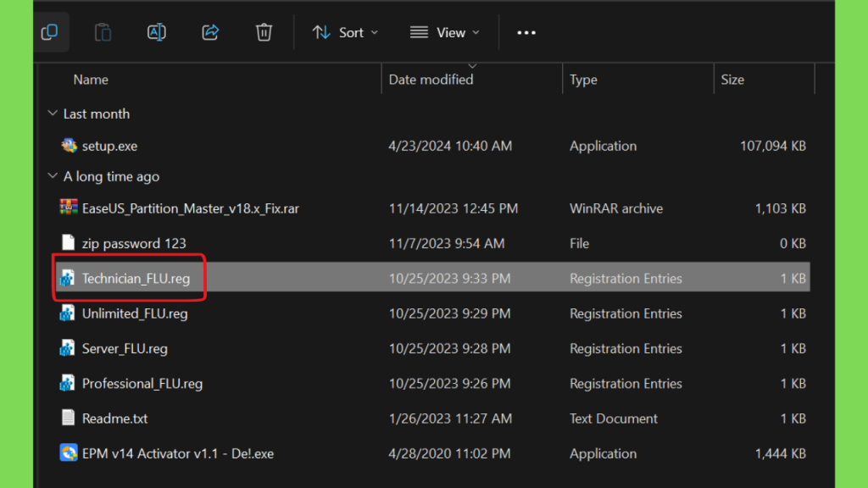Screen dimensions: 868x488
Task: Click the Registration Entries type for Unlimited_FLU.reg
Action: click(x=626, y=313)
